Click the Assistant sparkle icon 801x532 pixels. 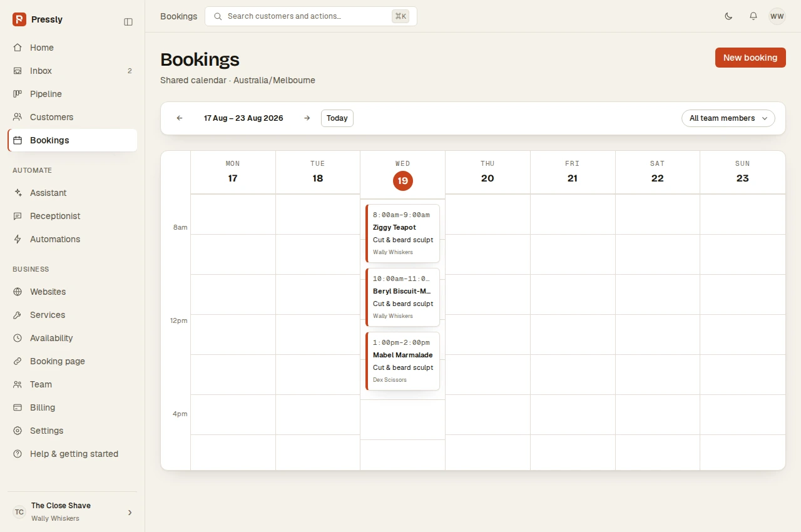[18, 193]
